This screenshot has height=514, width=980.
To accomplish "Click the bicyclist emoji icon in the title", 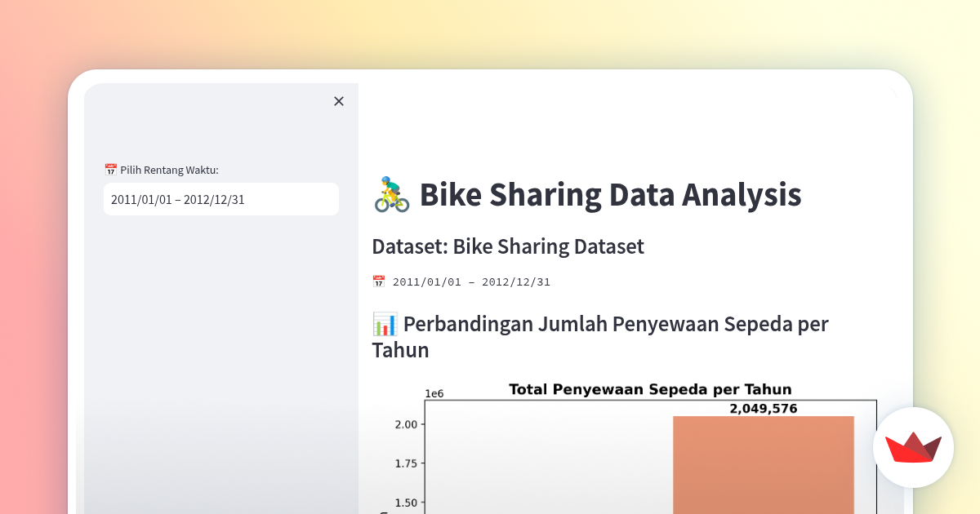I will pyautogui.click(x=392, y=194).
